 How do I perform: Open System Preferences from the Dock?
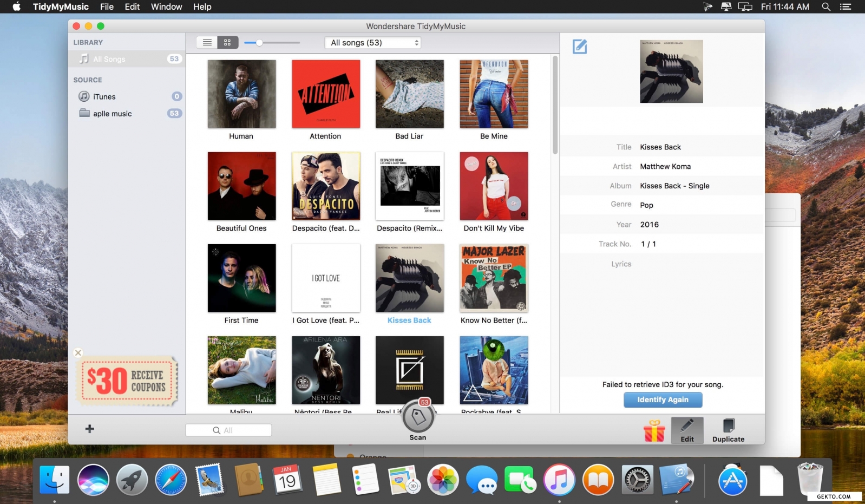(637, 480)
